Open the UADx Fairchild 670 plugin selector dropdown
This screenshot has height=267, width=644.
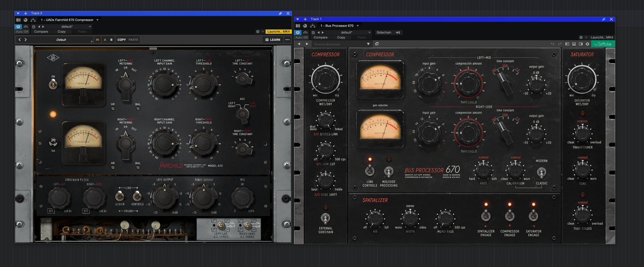[97, 20]
